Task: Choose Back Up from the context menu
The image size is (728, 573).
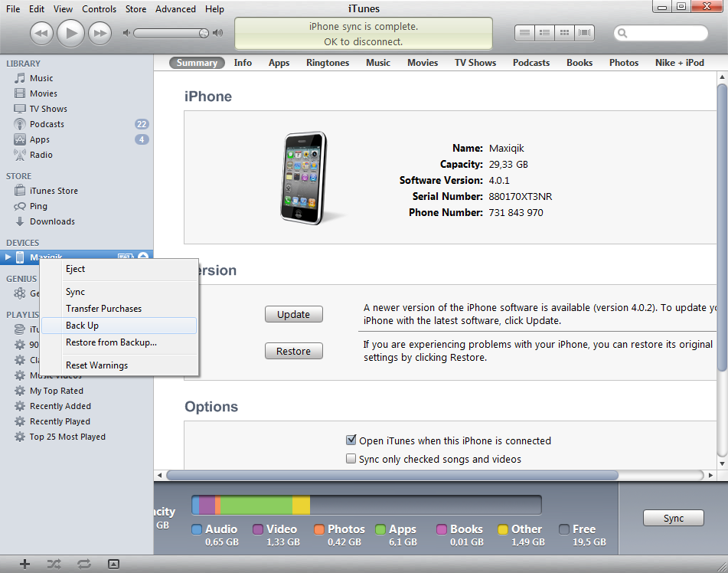Action: tap(119, 326)
